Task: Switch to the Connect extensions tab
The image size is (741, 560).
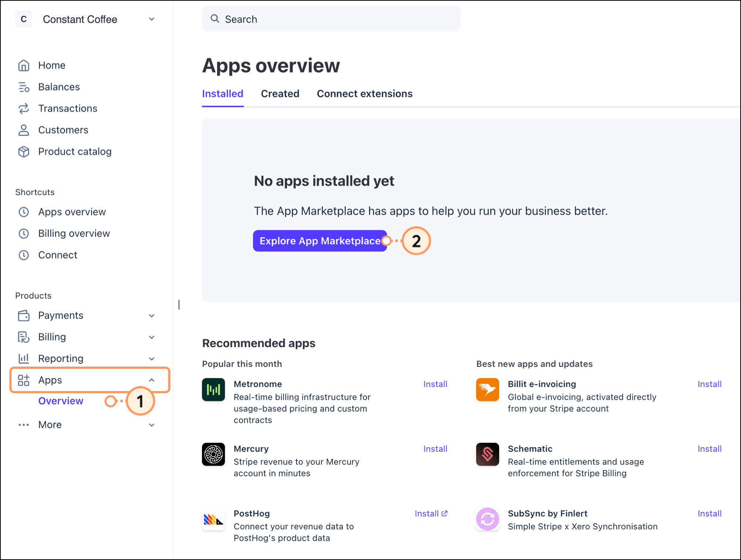Action: coord(365,94)
